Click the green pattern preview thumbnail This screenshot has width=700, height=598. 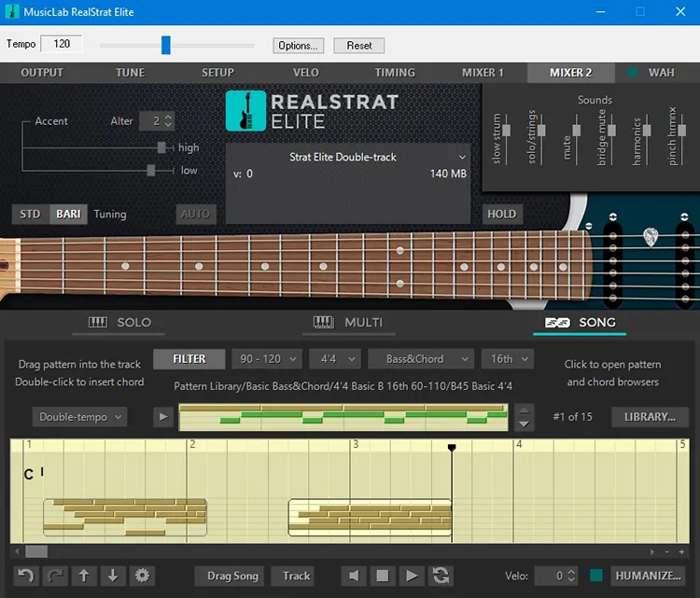[343, 417]
